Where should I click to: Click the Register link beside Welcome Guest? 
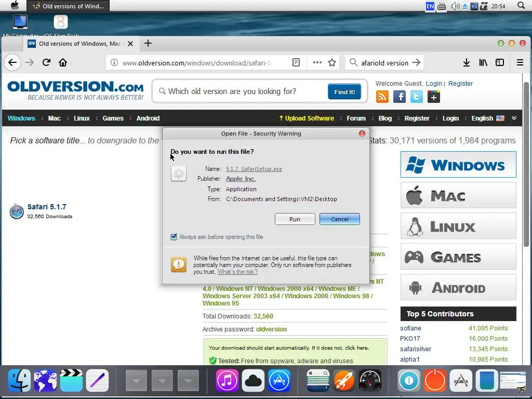click(460, 84)
